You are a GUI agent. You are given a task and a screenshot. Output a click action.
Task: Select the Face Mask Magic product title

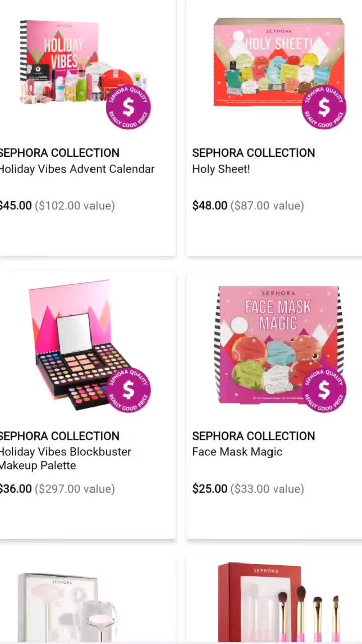tap(237, 452)
